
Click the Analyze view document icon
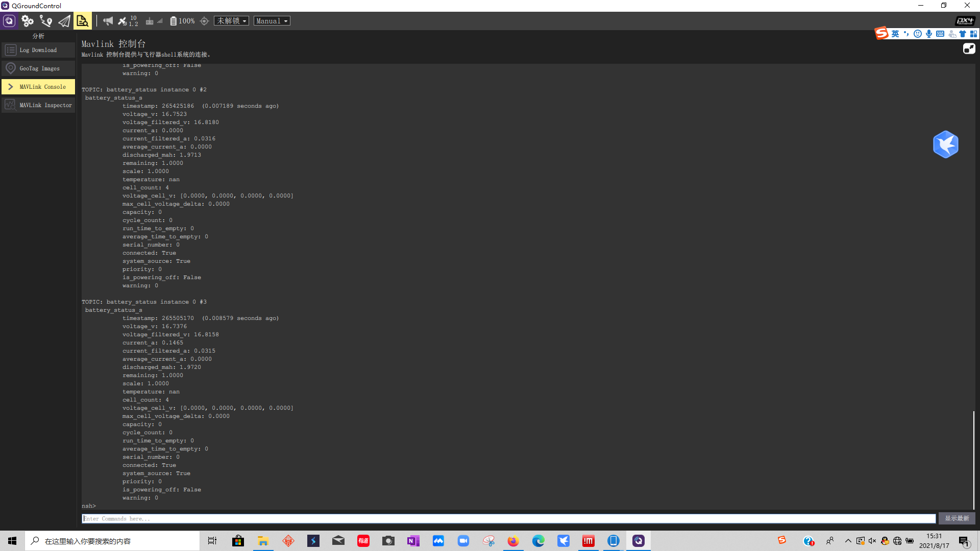[82, 21]
